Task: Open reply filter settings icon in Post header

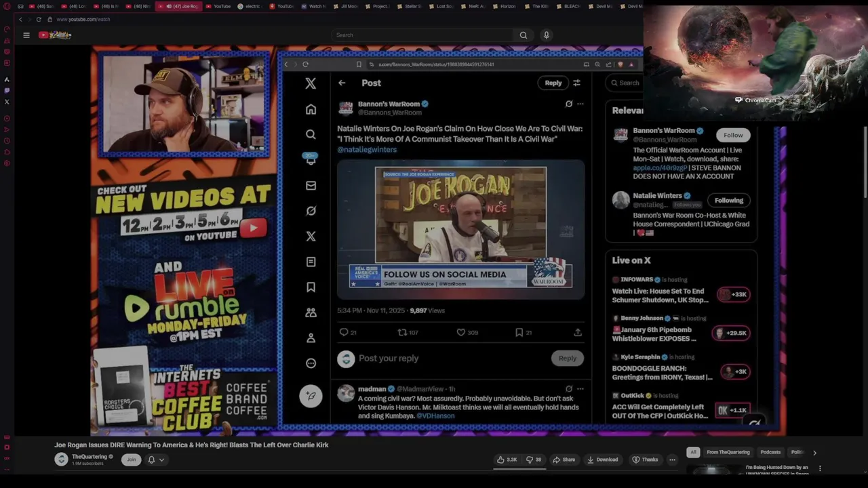Action: (x=576, y=83)
